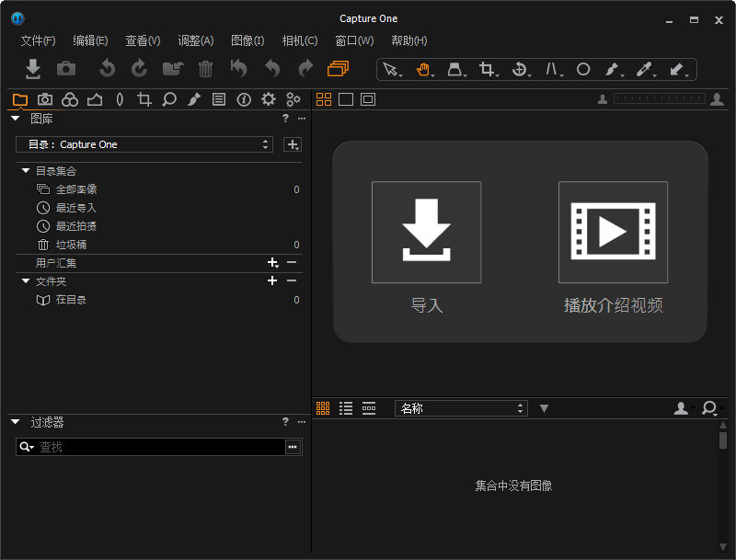Add a folder with 文件夹 plus button
The width and height of the screenshot is (736, 560).
point(272,280)
